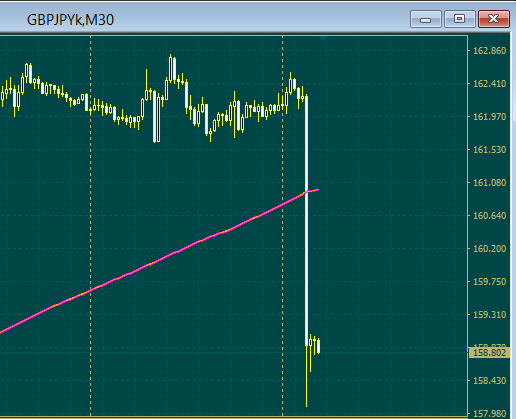Click the 161.530 price scale label
Screen dimensions: 516x419
point(489,150)
